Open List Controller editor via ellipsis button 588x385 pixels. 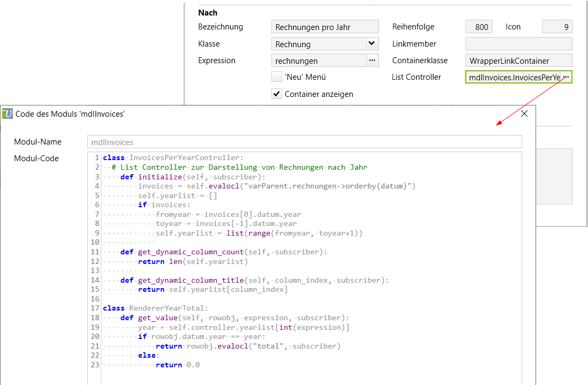pyautogui.click(x=566, y=78)
